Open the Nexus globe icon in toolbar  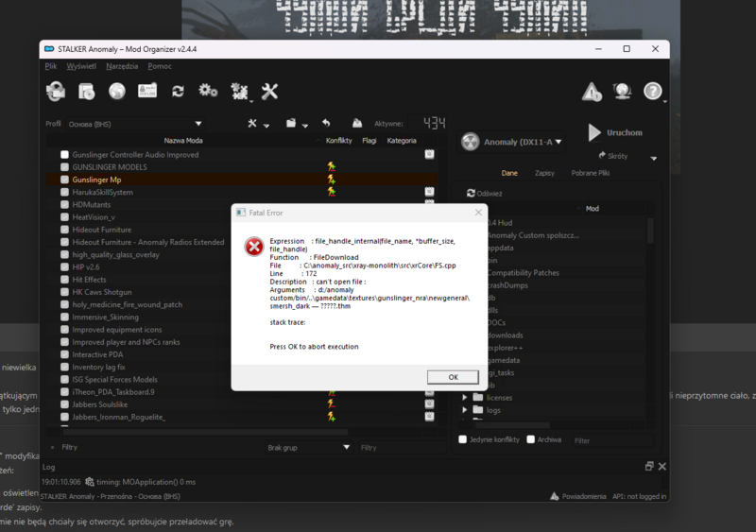(x=116, y=92)
